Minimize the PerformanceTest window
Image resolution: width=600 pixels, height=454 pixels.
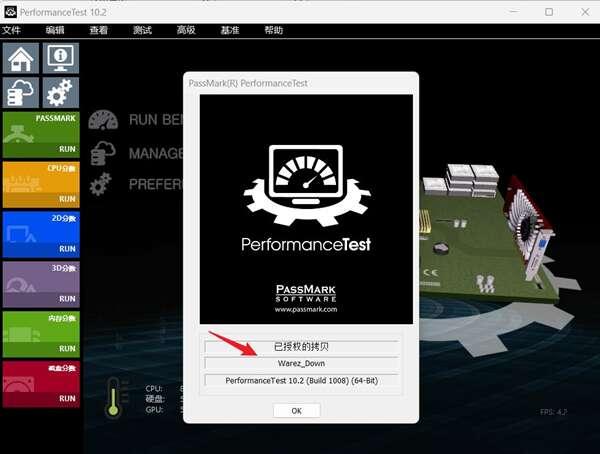514,12
